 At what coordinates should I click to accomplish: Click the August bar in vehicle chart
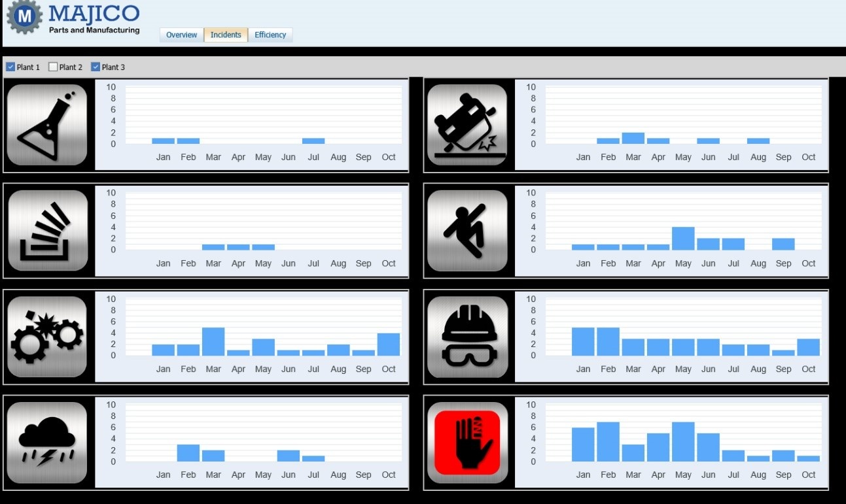click(x=758, y=141)
